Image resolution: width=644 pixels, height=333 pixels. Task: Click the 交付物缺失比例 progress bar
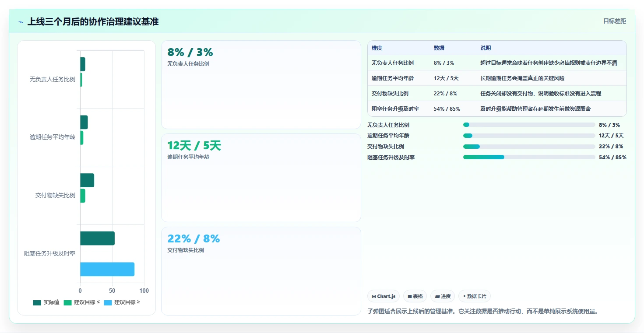529,147
